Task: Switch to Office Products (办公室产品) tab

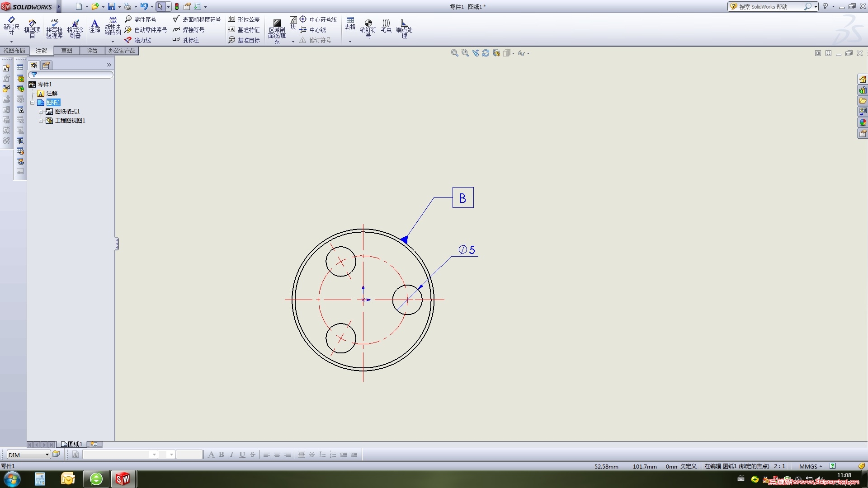Action: 122,51
